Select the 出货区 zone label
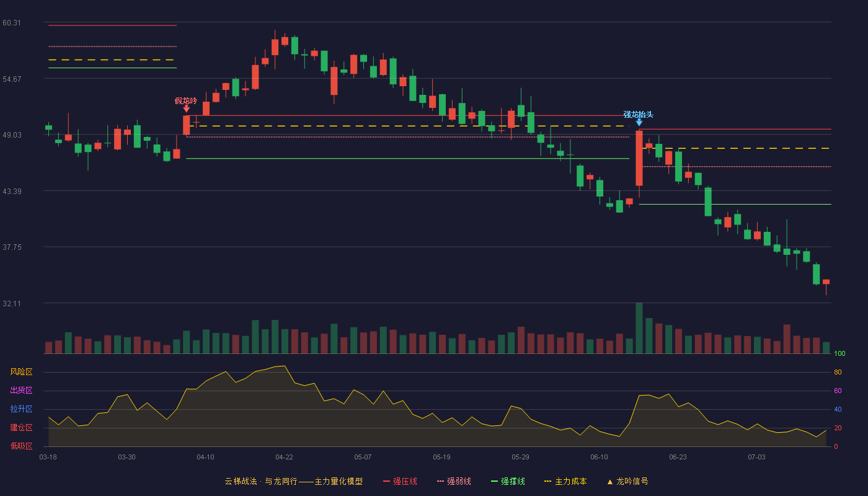 [21, 391]
